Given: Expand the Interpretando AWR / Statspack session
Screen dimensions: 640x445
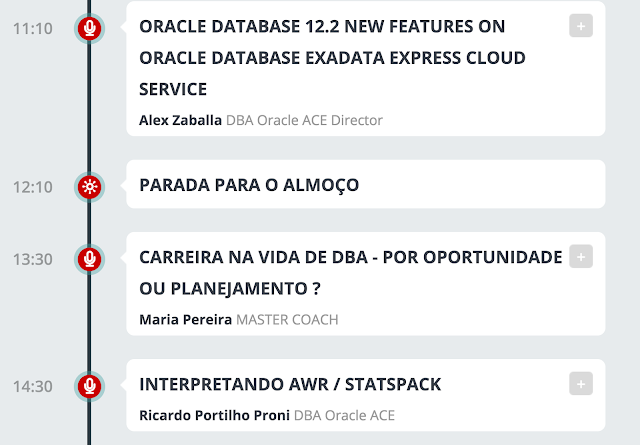Looking at the screenshot, I should 581,384.
